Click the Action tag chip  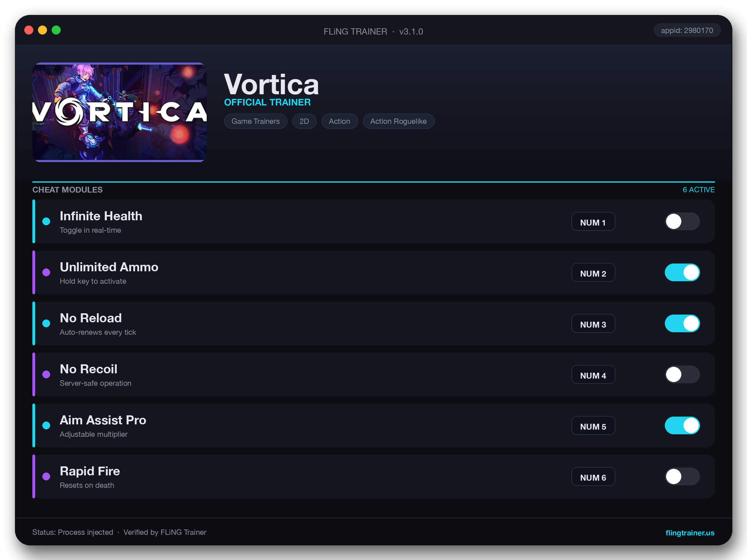[x=339, y=121]
